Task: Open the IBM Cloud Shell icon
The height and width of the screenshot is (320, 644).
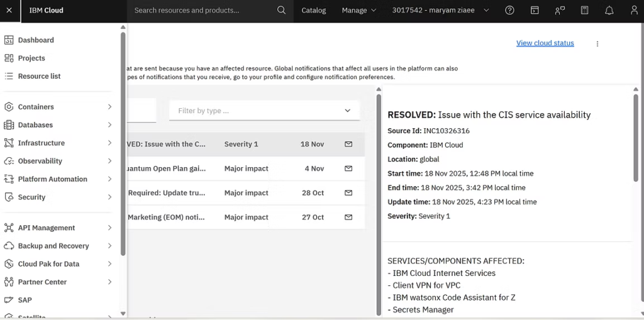Action: point(535,10)
